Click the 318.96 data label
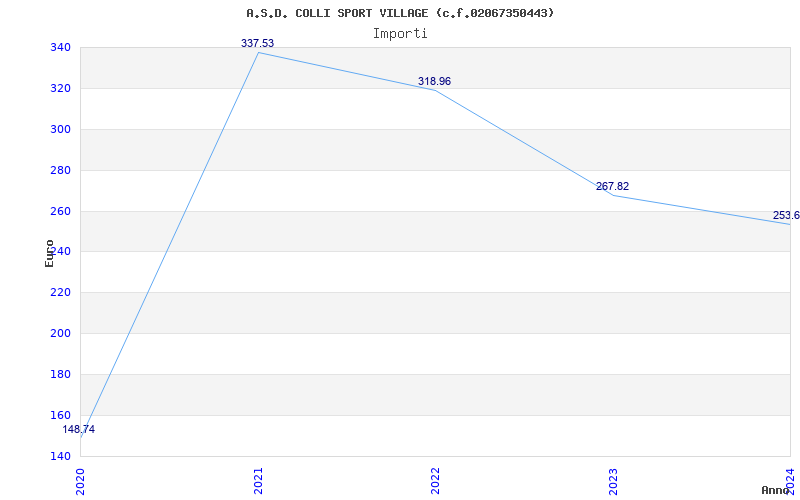The width and height of the screenshot is (800, 500). (434, 81)
